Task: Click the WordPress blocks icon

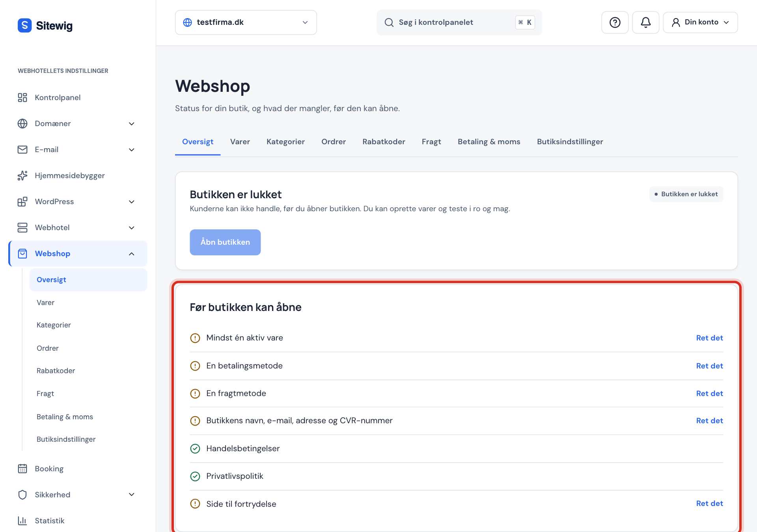Action: click(22, 201)
